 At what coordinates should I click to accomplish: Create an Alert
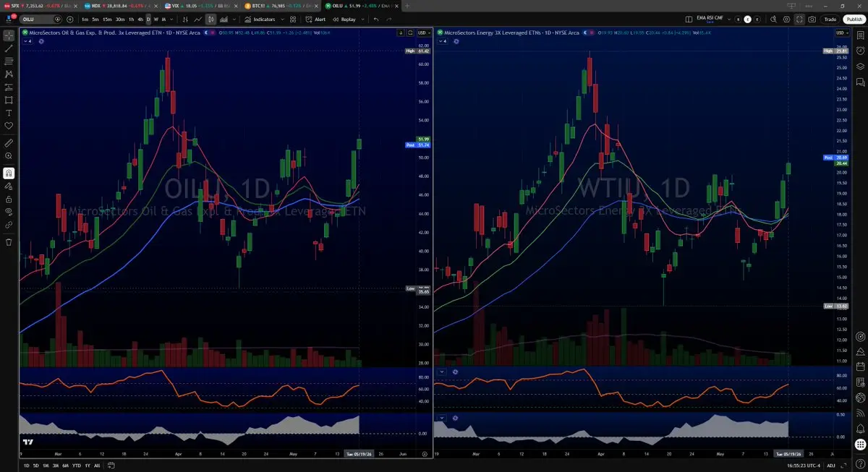pyautogui.click(x=315, y=20)
